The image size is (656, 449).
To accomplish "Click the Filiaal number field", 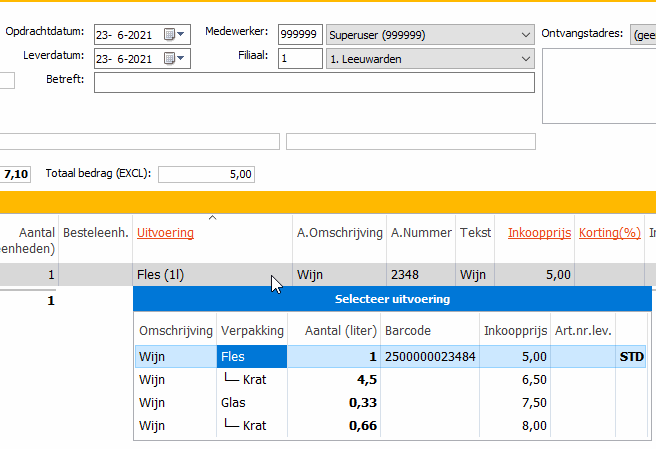I will point(300,59).
